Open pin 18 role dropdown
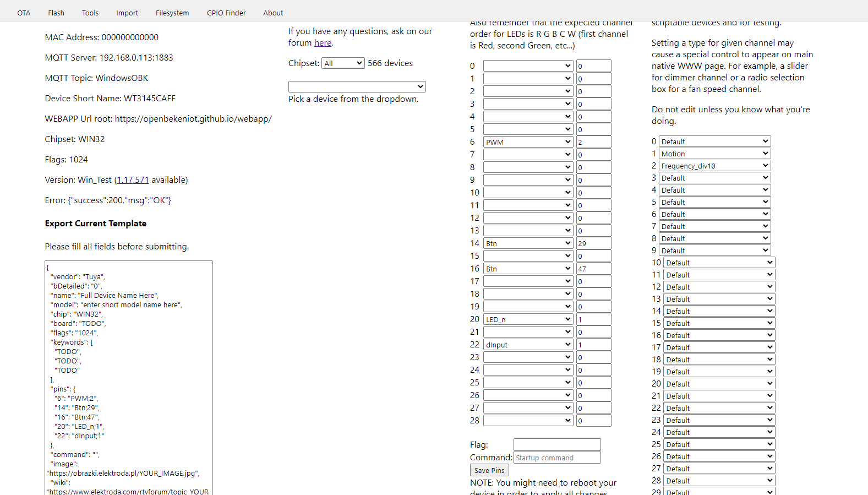The height and width of the screenshot is (495, 868). click(x=528, y=294)
